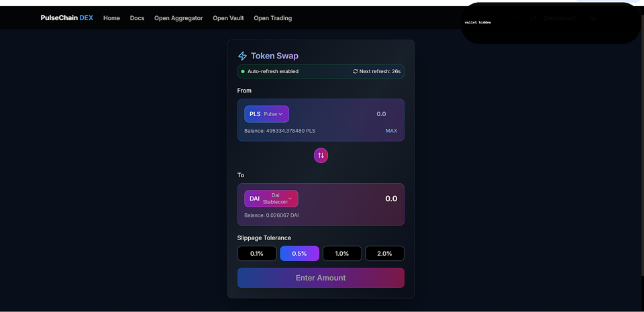Click the 'To' section label

point(241,175)
